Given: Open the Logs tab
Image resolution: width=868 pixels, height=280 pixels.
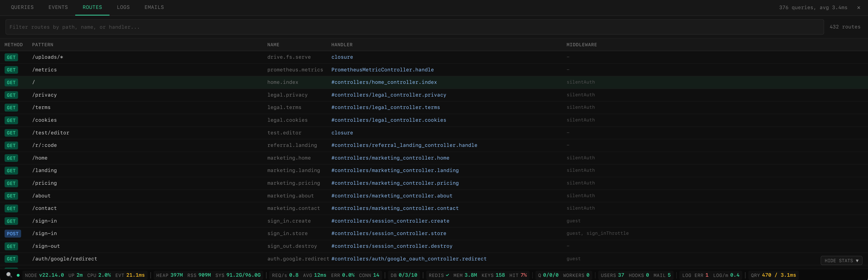Looking at the screenshot, I should 123,7.
